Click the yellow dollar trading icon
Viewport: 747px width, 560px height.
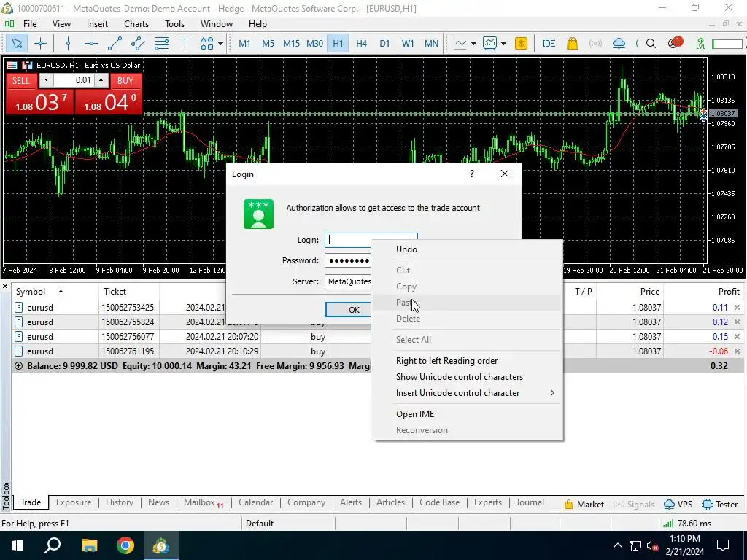(521, 44)
